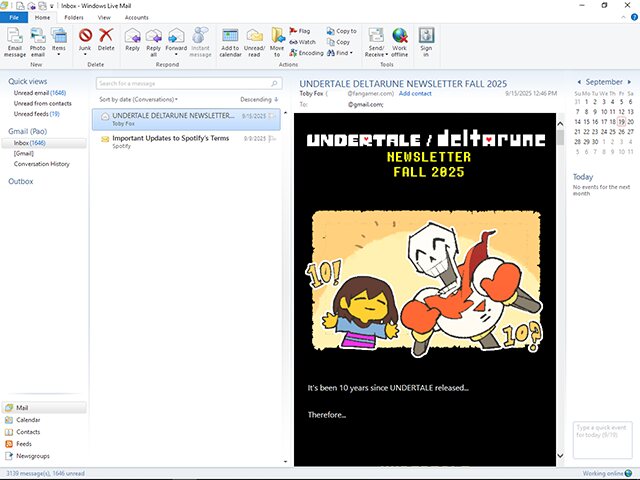
Task: Go to previous month in calendar
Action: [x=579, y=82]
